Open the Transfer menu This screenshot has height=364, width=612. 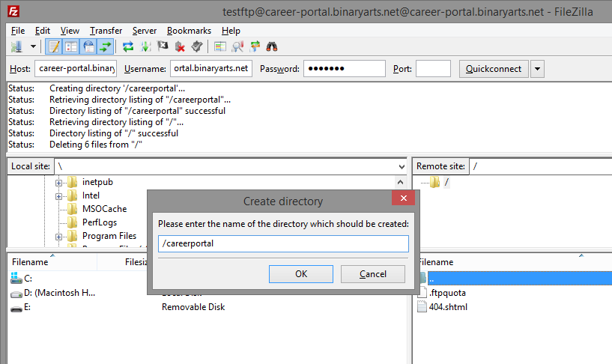(106, 31)
